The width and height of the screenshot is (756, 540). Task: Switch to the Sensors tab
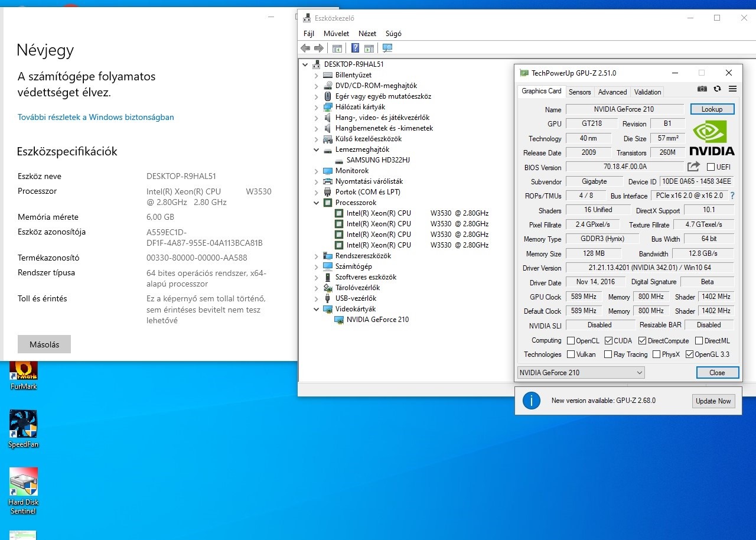coord(579,92)
